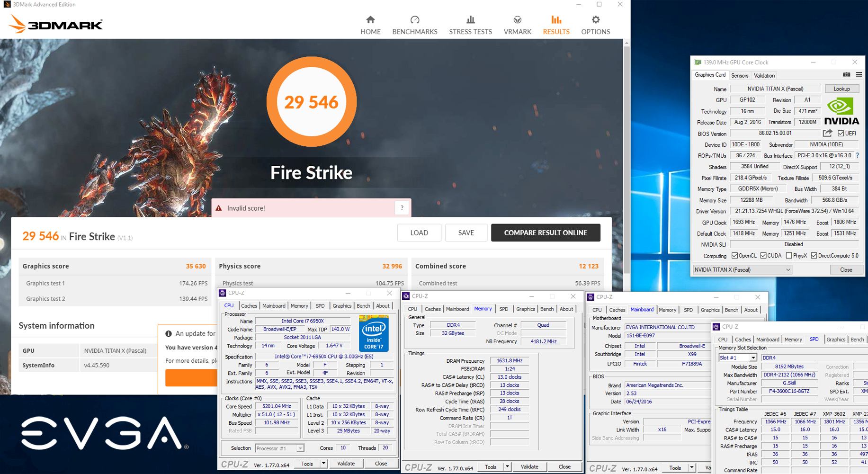The height and width of the screenshot is (474, 868).
Task: Click the CPU-Z Mainboard window title icon
Action: (591, 297)
